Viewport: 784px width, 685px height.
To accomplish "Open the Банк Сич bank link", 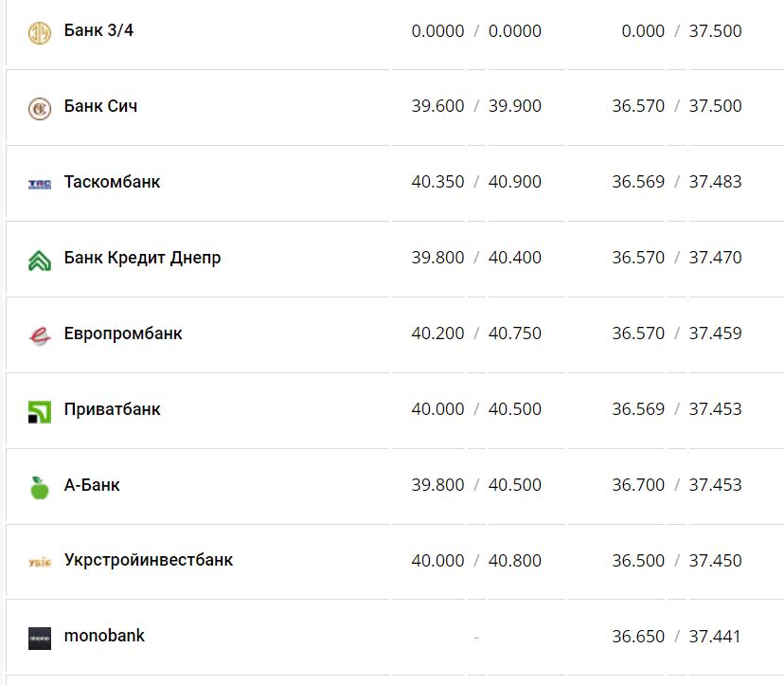I will click(100, 106).
